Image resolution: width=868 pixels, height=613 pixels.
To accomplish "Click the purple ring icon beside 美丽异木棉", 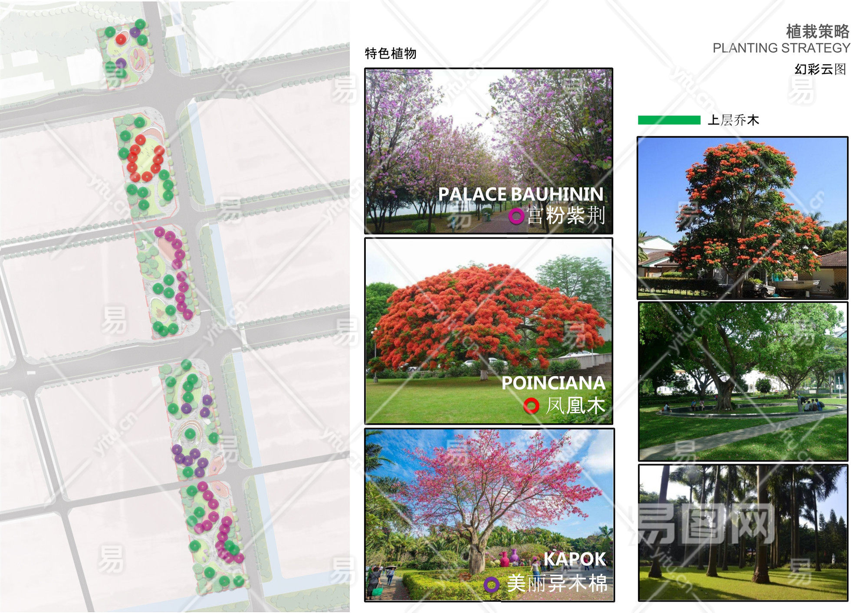I will click(x=491, y=584).
